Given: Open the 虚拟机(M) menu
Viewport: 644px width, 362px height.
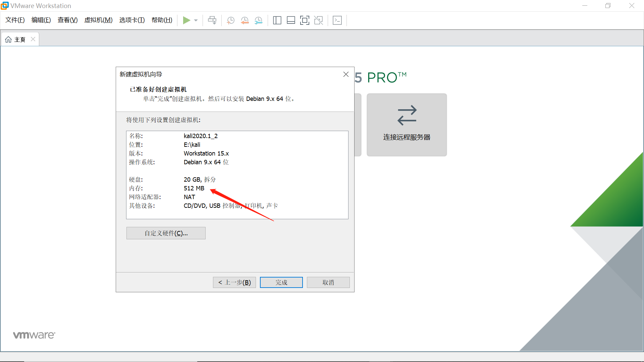Looking at the screenshot, I should coord(98,20).
